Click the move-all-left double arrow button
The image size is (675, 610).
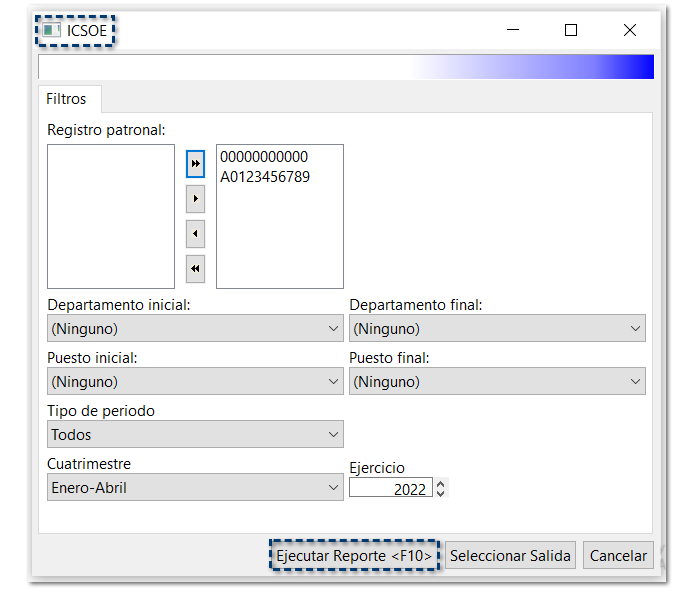(196, 268)
